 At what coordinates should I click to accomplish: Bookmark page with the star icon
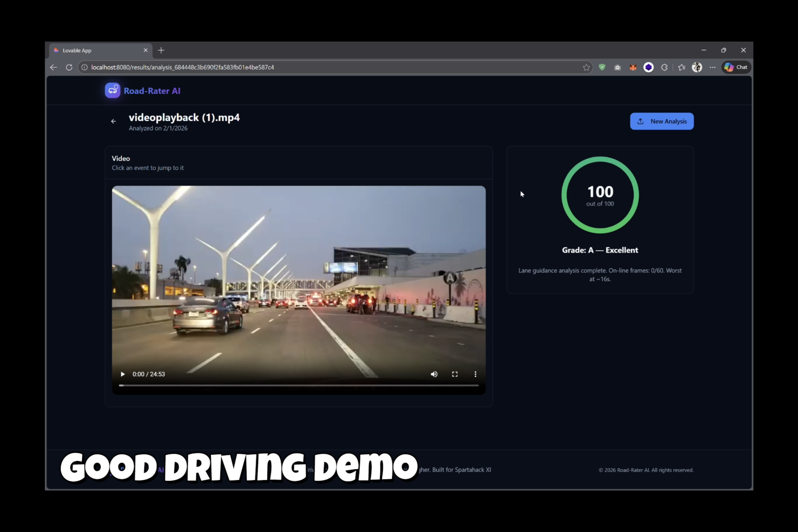point(586,67)
